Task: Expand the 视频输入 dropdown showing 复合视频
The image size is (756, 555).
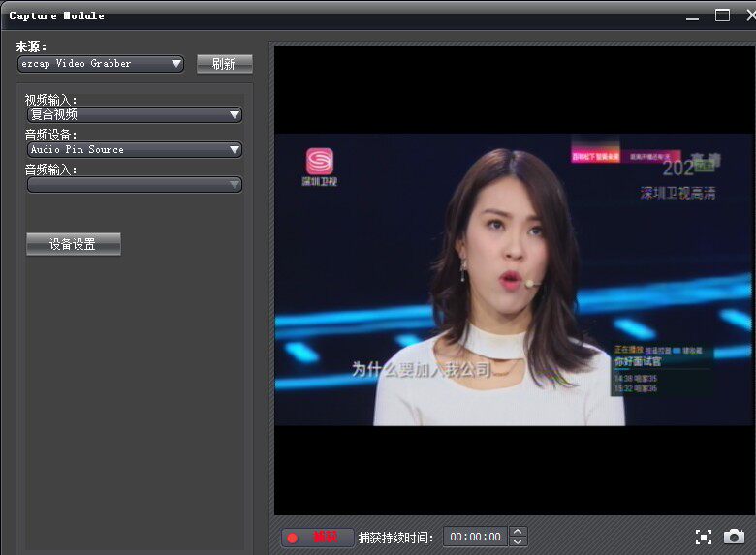Action: [x=135, y=114]
